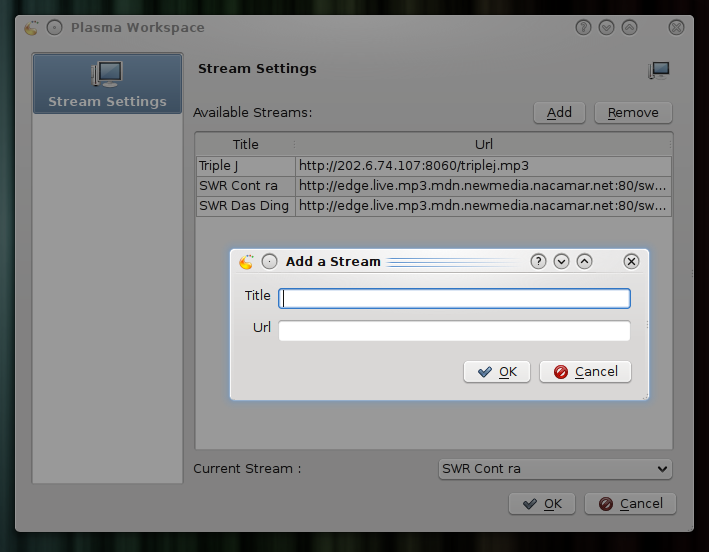Sort streams by Url column header
The width and height of the screenshot is (709, 552).
tap(483, 144)
